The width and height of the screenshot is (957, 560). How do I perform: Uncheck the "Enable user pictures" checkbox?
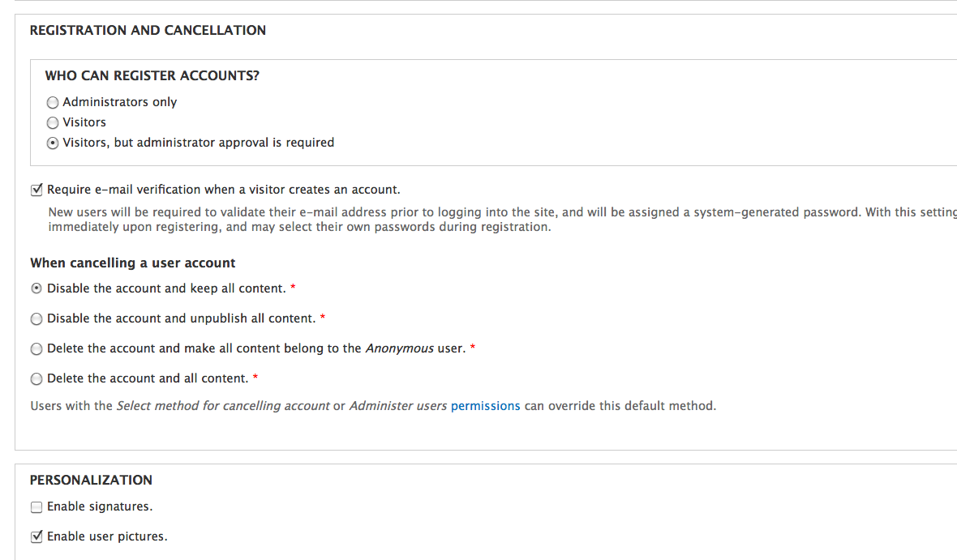[36, 536]
